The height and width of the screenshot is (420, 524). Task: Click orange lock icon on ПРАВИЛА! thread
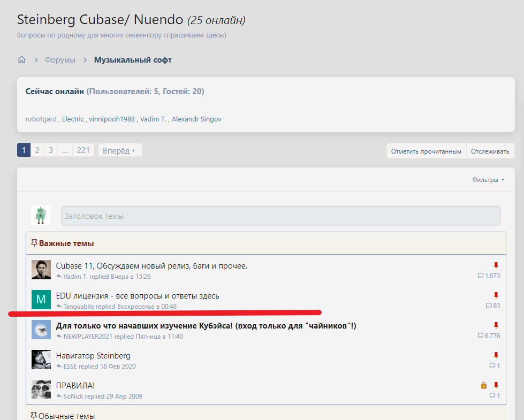[483, 385]
